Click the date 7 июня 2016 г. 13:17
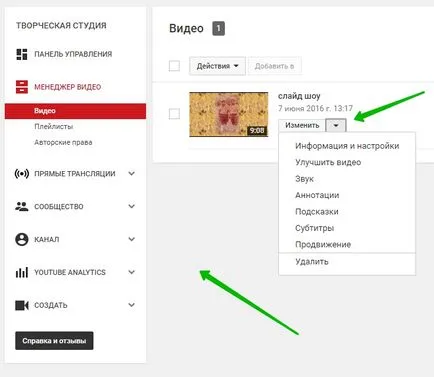 coord(315,108)
